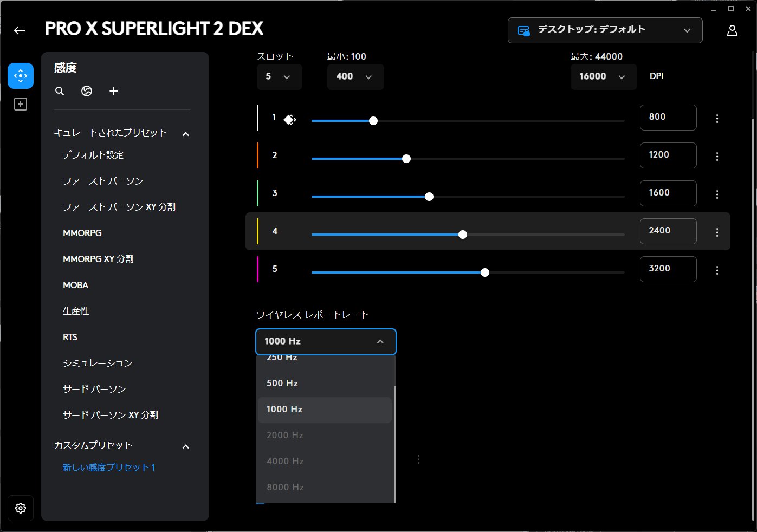Open the user account profile icon
Viewport: 757px width, 532px height.
tap(732, 30)
